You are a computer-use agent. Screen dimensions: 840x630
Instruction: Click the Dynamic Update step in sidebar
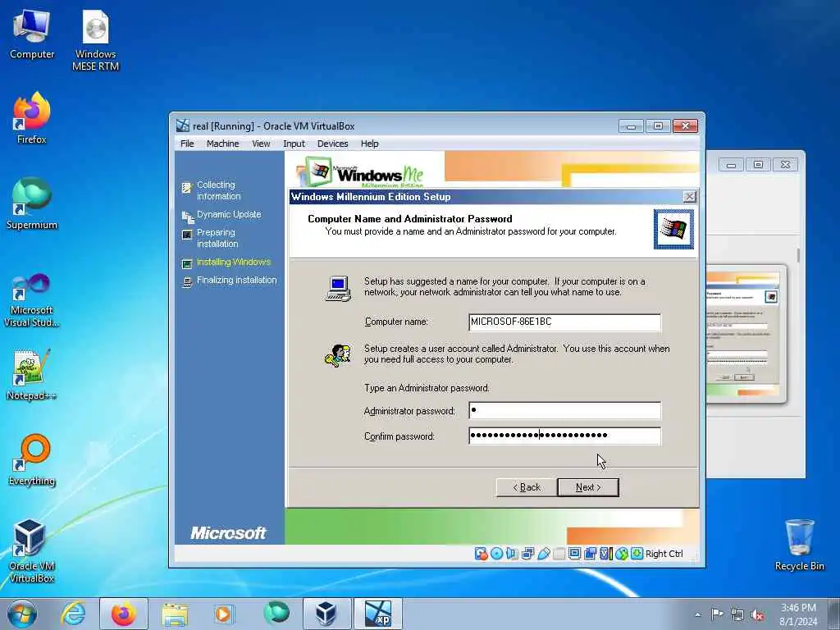tap(229, 214)
